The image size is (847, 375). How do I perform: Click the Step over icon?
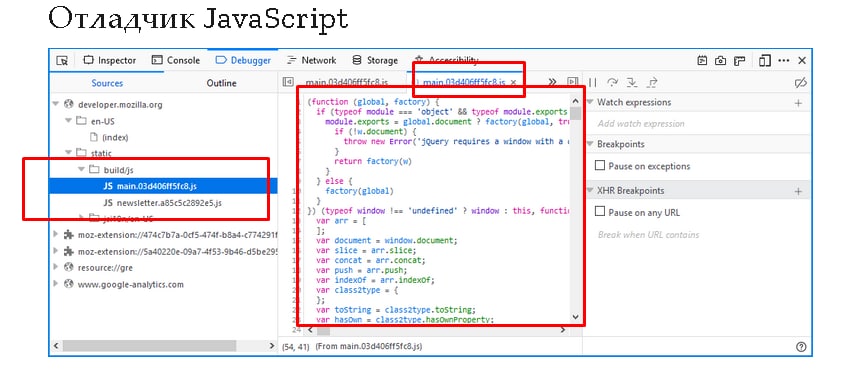coord(612,83)
